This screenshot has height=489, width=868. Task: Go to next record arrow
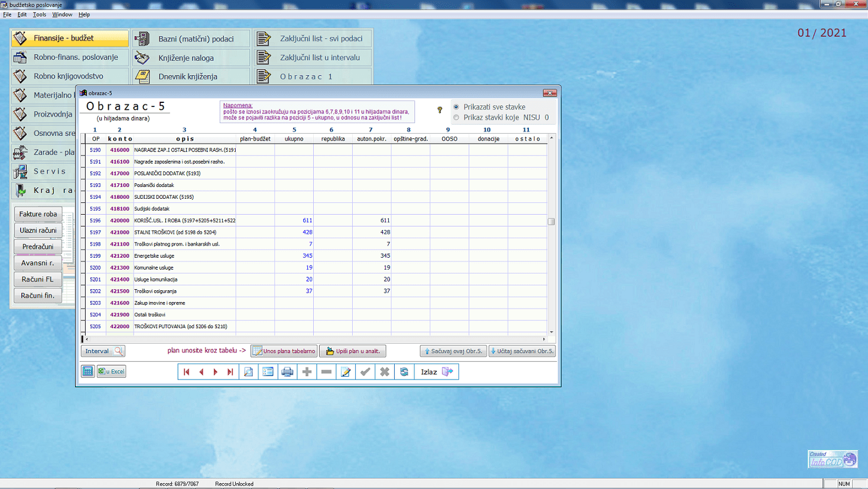click(x=216, y=372)
